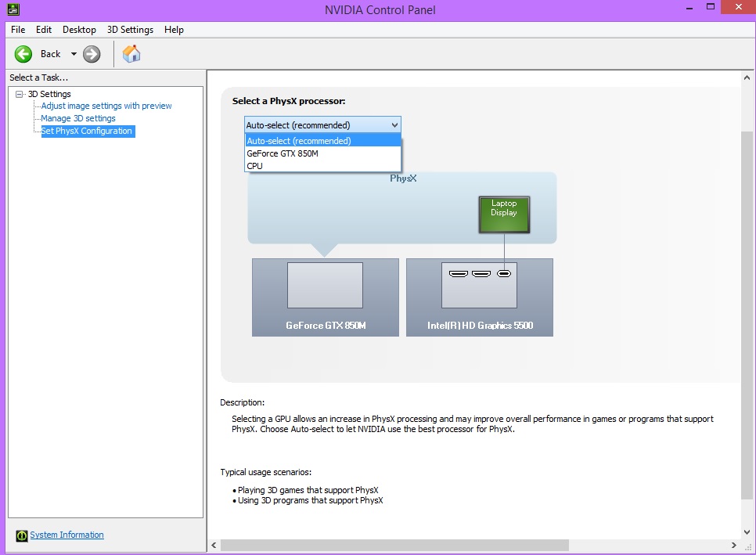This screenshot has height=555, width=756.
Task: Open the Edit menu
Action: (43, 30)
